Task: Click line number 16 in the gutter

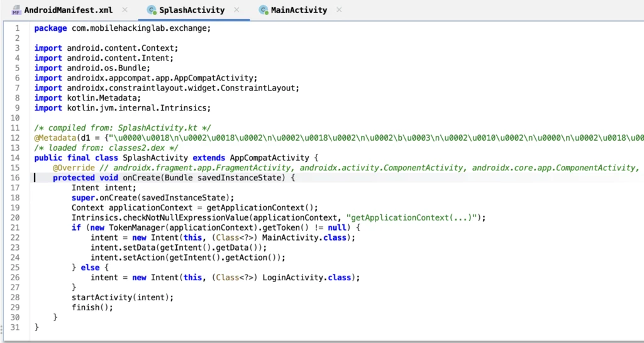Action: [15, 178]
